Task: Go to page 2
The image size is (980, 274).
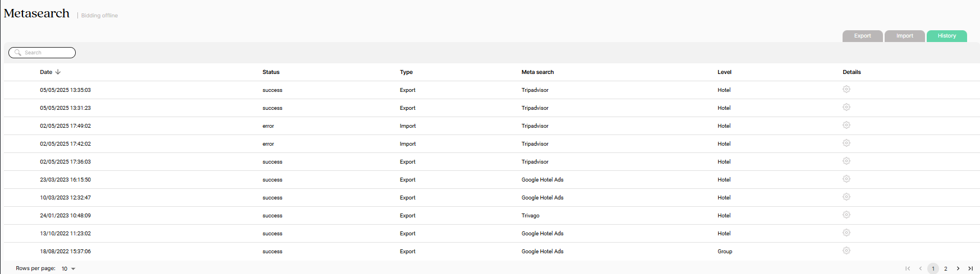Action: [x=946, y=268]
